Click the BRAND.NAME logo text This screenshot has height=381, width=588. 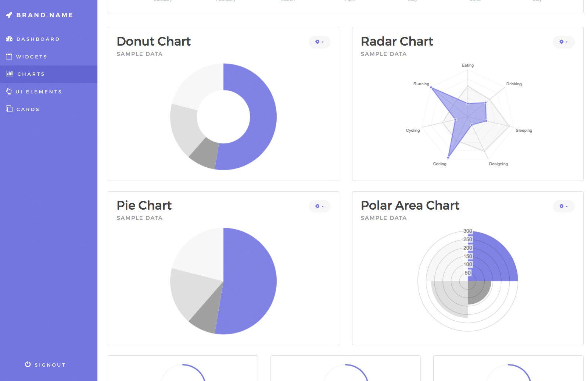(x=45, y=15)
